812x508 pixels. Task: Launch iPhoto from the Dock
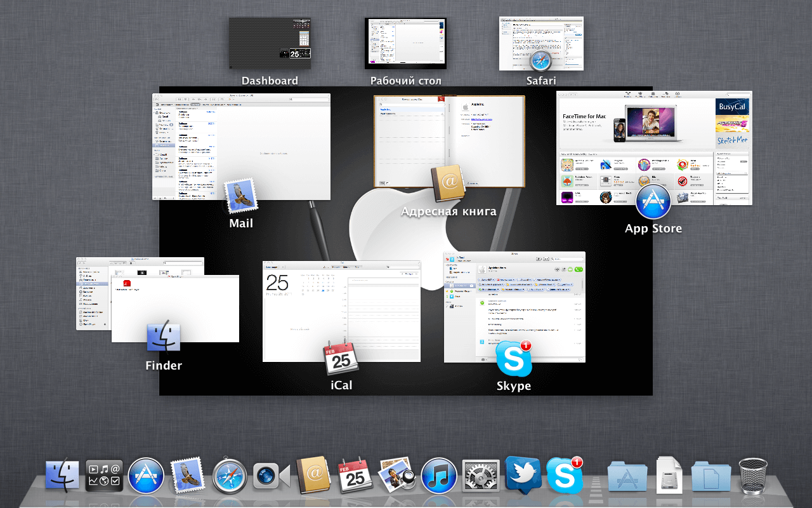click(x=396, y=476)
